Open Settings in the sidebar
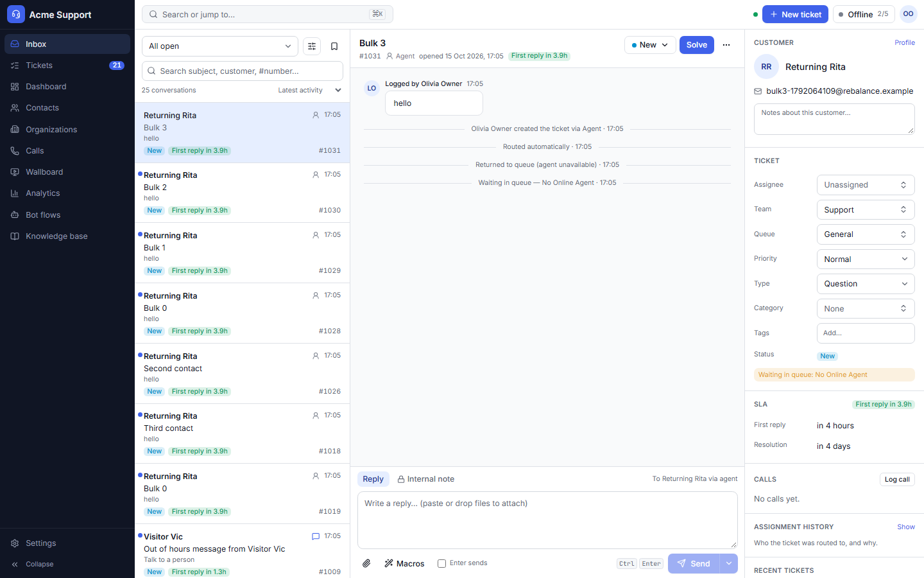 coord(67,543)
